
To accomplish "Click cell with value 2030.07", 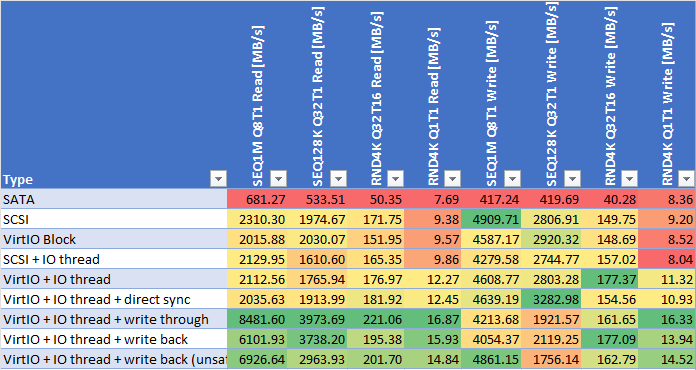I will 317,239.
